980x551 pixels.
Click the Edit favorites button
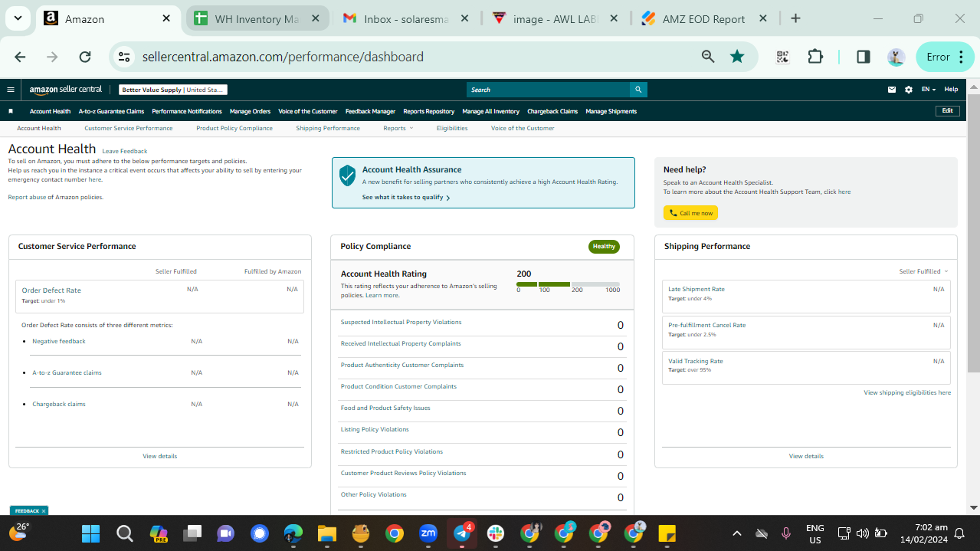click(x=948, y=111)
